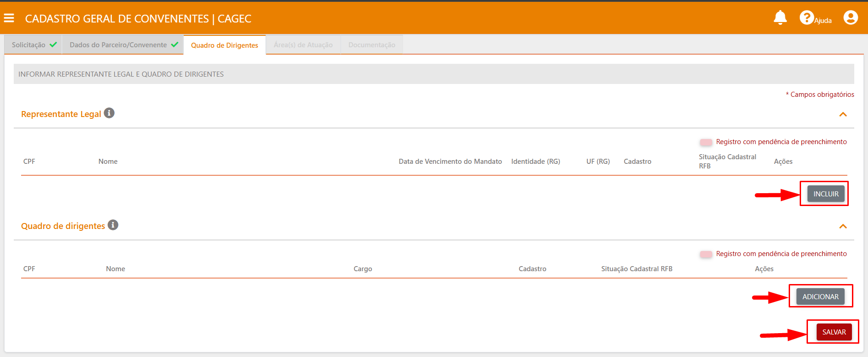Viewport: 868px width, 357px height.
Task: Open the Área(s) de Atuação tab
Action: click(x=303, y=45)
